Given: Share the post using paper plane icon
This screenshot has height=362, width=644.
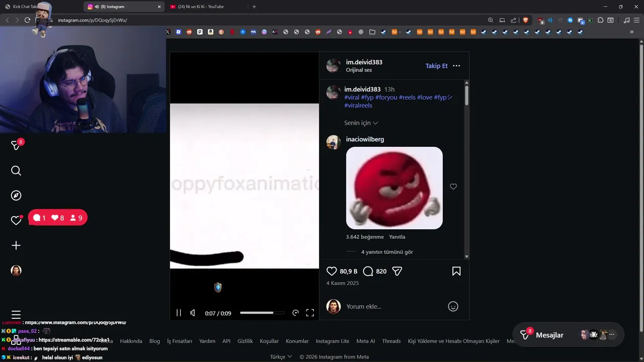Looking at the screenshot, I should [397, 271].
